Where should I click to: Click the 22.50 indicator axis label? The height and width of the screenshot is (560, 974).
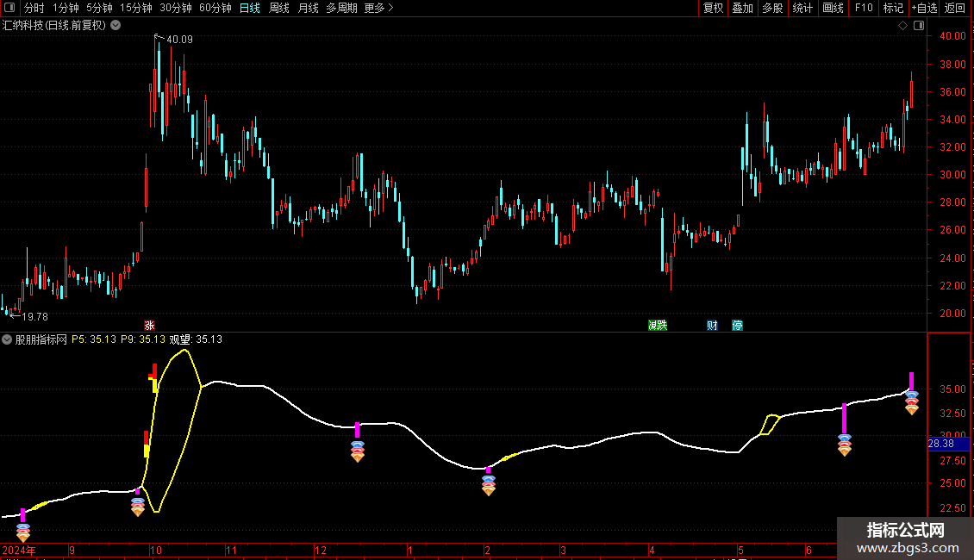coord(952,507)
